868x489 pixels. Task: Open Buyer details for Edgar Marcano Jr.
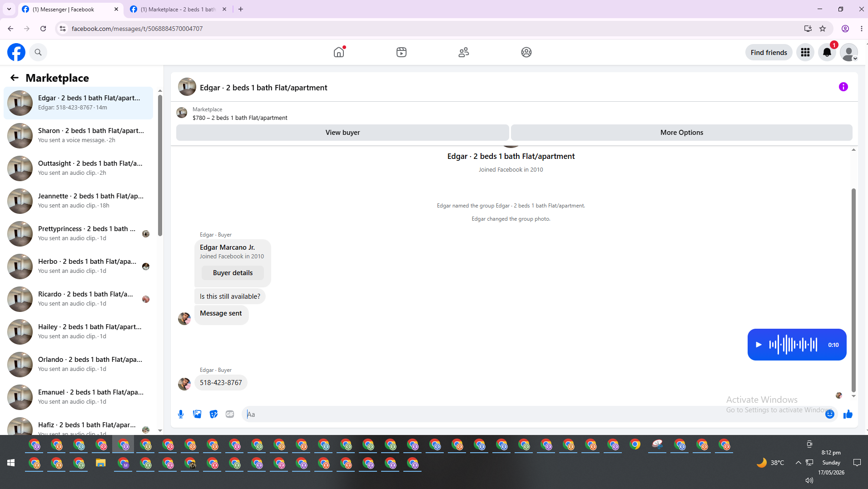(233, 273)
